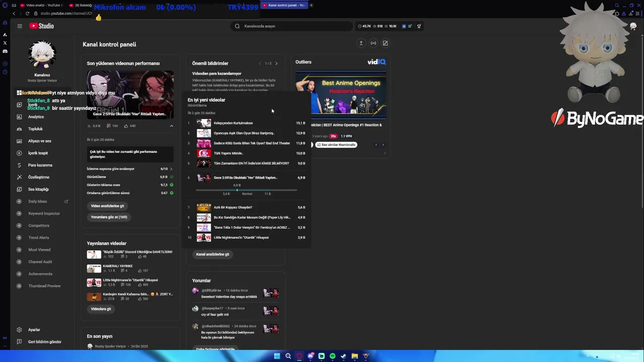Click the blue vidIQ extension icon
This screenshot has height=362, width=644.
404,26
